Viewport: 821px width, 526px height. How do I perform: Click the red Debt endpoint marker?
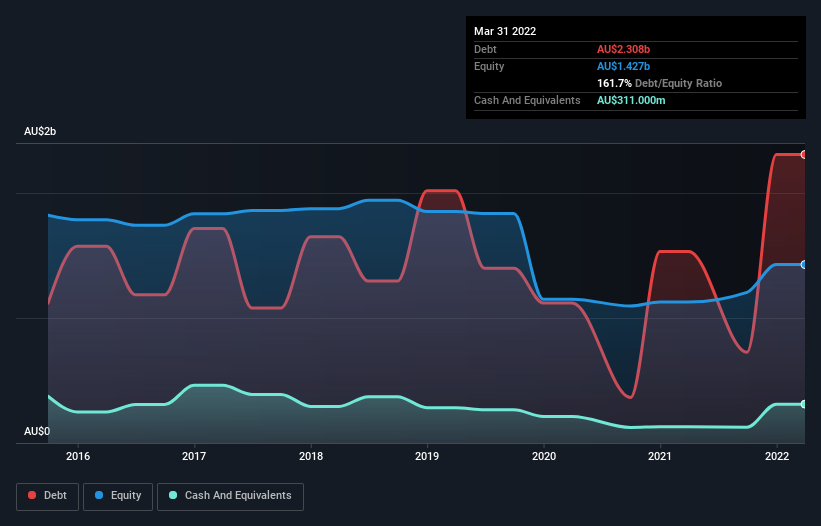click(804, 154)
